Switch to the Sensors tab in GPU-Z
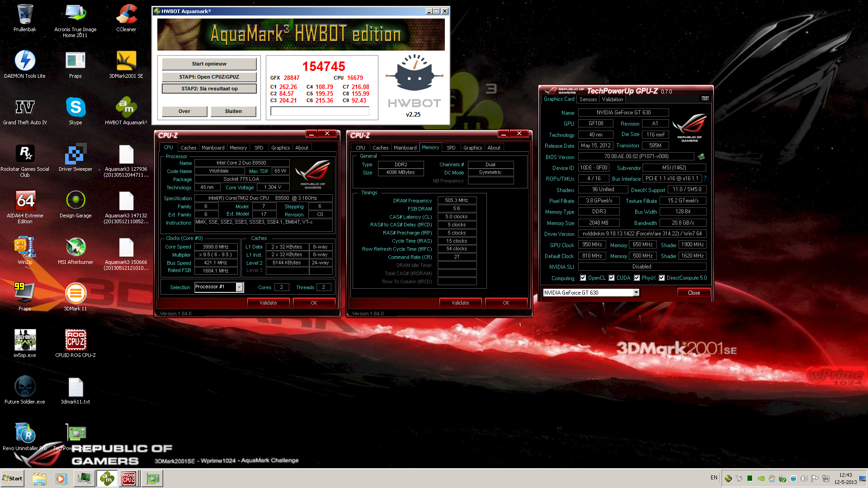Viewport: 868px width, 488px height. 588,99
